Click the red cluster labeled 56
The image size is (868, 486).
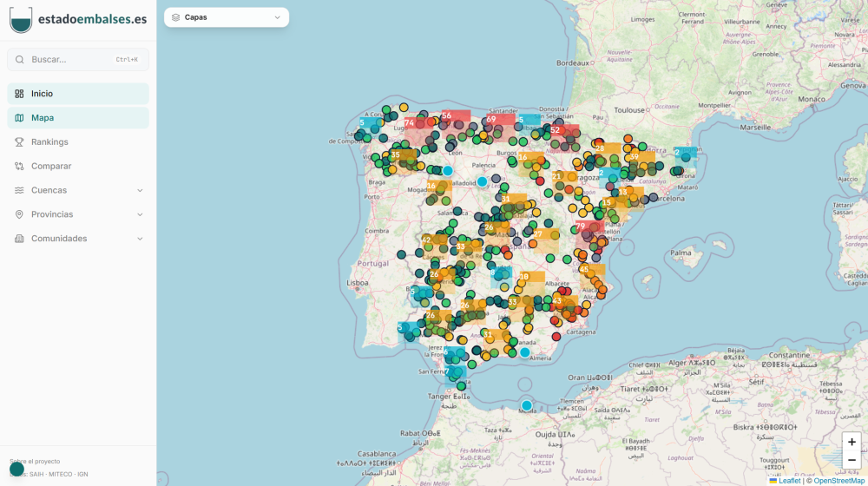447,115
